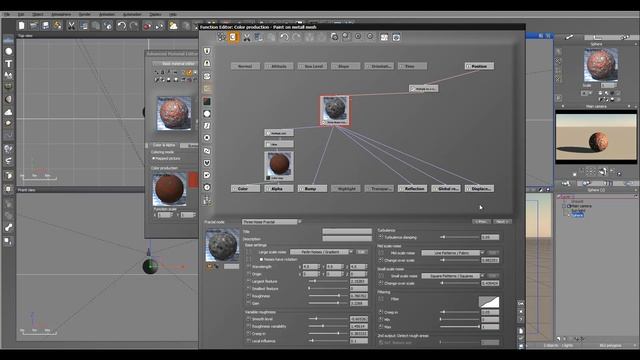Click the Turbulence damping slider track
Image resolution: width=640 pixels, height=360 pixels.
pos(460,237)
